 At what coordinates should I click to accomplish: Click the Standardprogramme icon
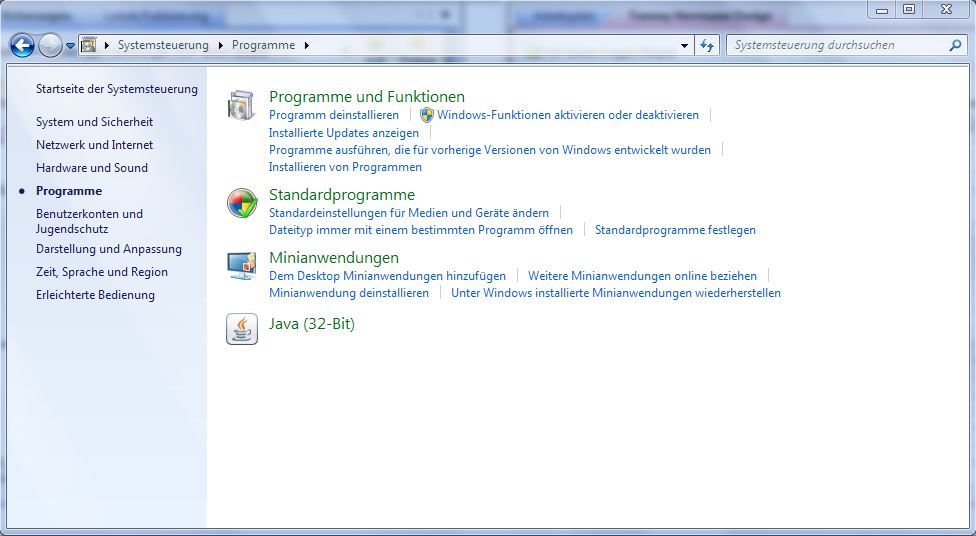pyautogui.click(x=241, y=203)
